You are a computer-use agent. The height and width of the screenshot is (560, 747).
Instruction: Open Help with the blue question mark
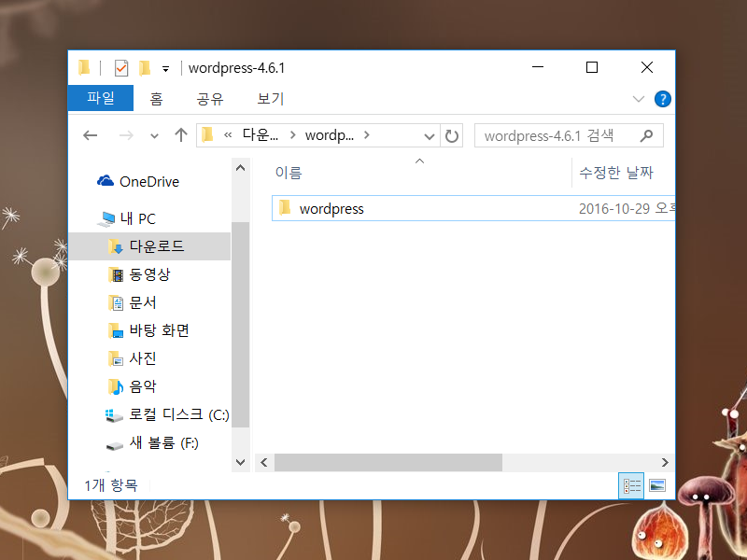[x=663, y=99]
